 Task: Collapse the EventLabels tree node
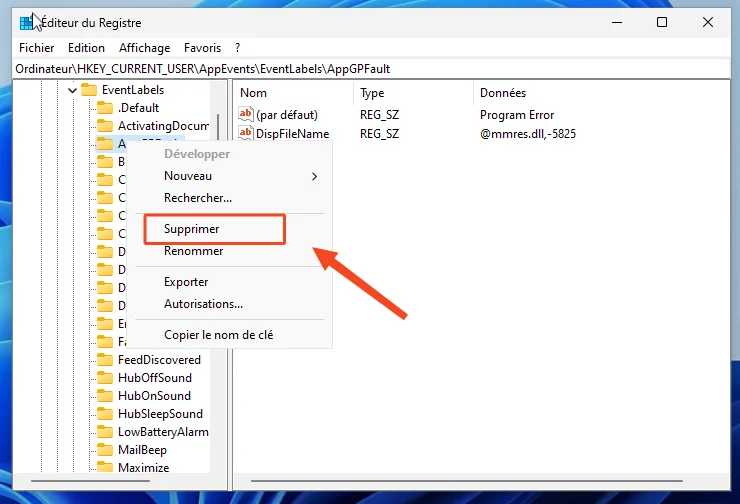[72, 90]
